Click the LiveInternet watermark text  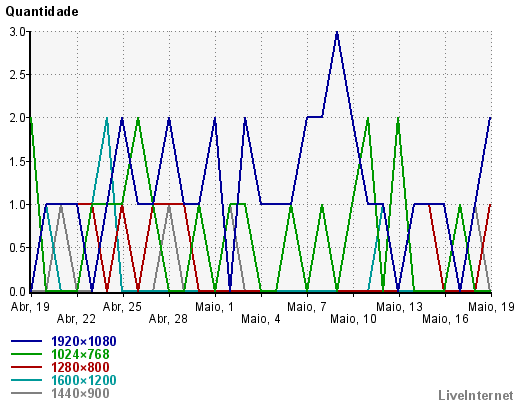476,395
